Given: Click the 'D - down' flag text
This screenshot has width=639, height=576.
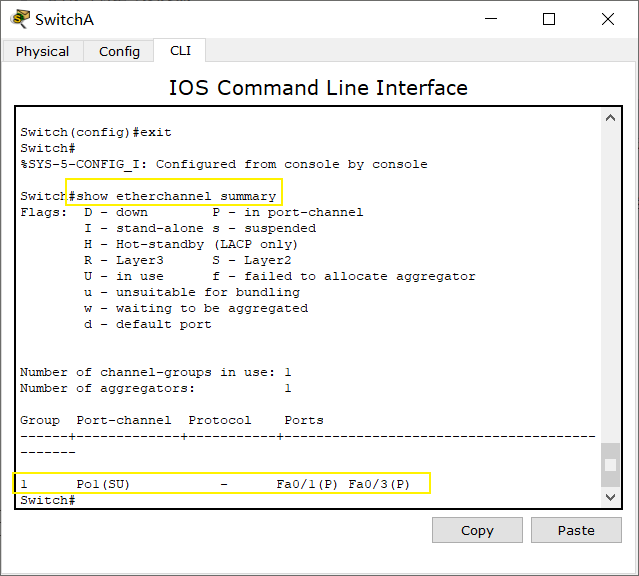Looking at the screenshot, I should pyautogui.click(x=116, y=212).
